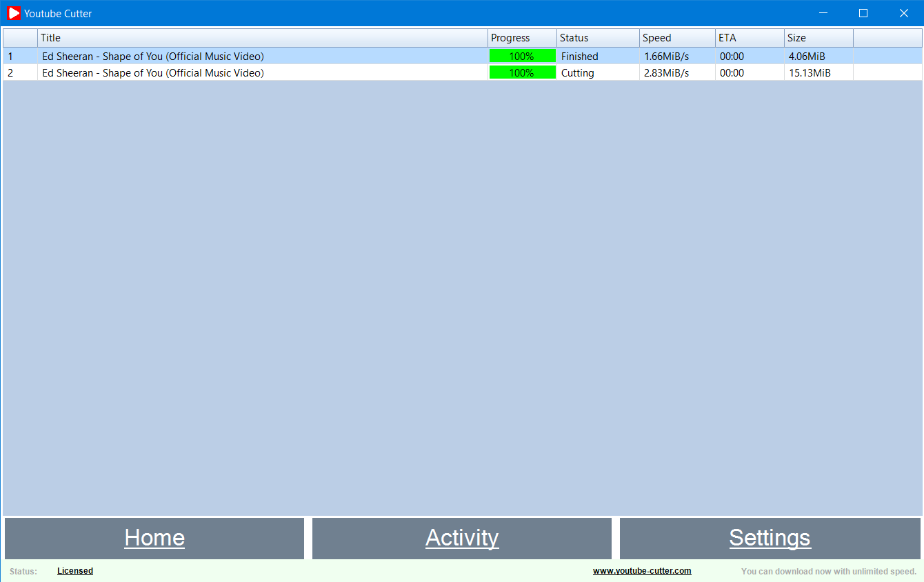Maximize the Youtube Cutter window

click(863, 13)
